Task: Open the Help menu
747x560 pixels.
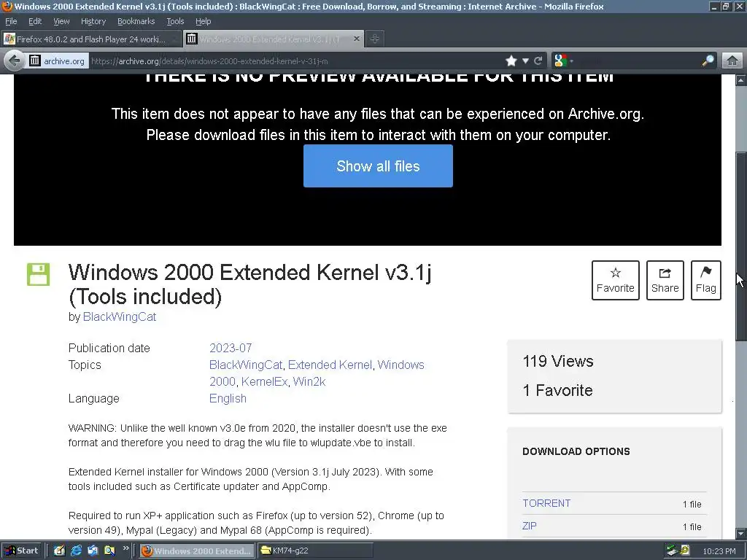Action: point(203,21)
